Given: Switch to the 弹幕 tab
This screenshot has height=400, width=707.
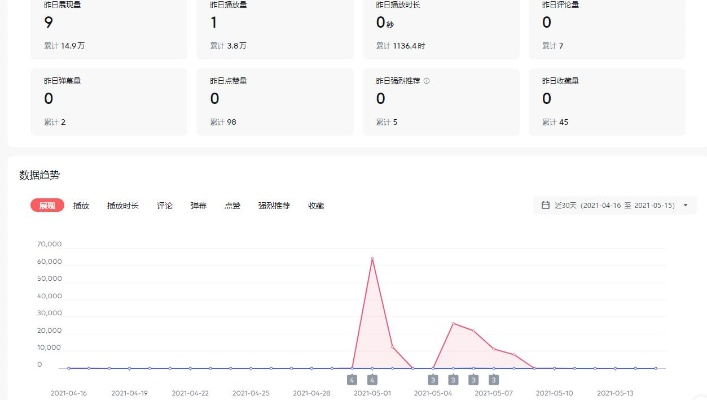Looking at the screenshot, I should tap(198, 205).
